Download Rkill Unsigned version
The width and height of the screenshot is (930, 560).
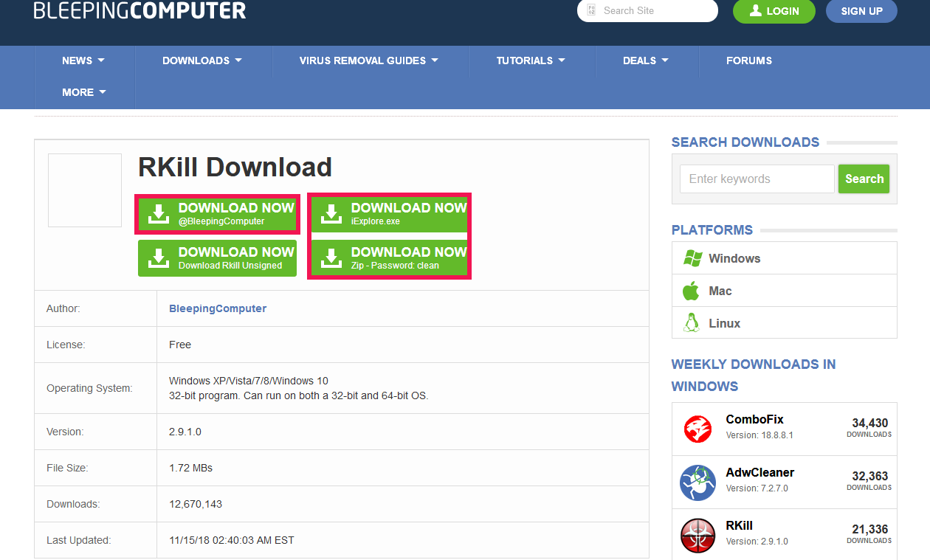pyautogui.click(x=217, y=258)
